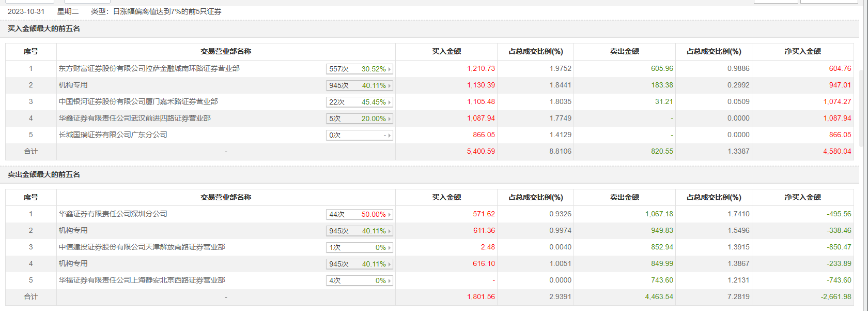The width and height of the screenshot is (868, 311).
Task: Open 长城国瑞证券广东分公司 link
Action: [113, 135]
